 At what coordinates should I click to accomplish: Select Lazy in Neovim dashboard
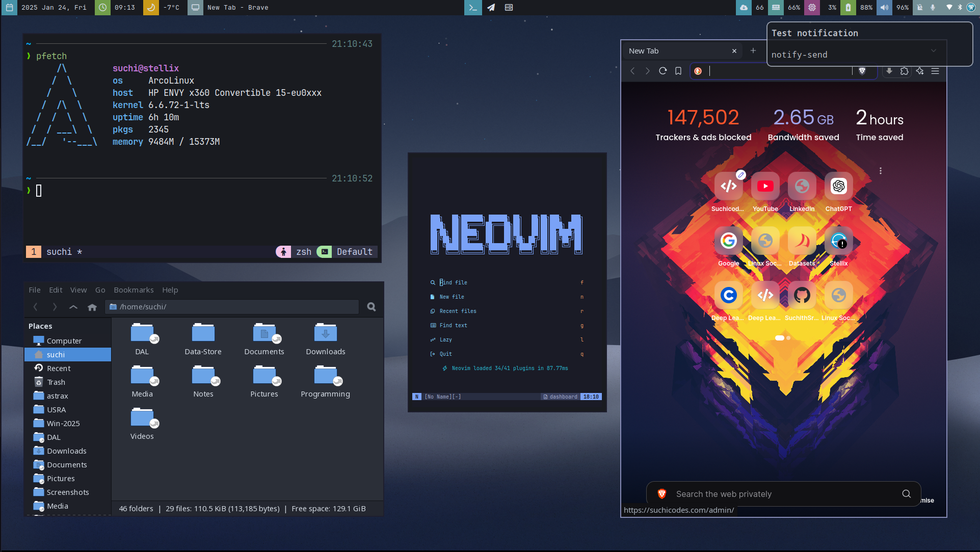pos(507,339)
